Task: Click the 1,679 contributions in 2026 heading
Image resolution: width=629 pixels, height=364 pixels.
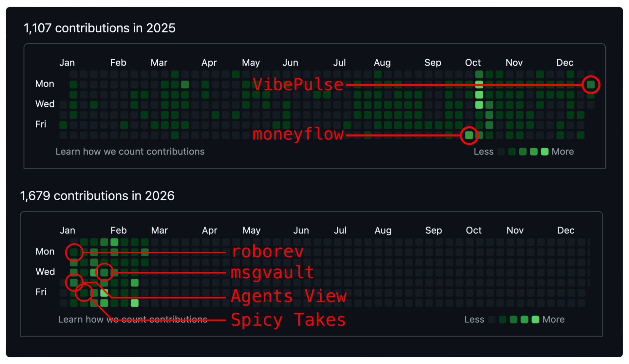Action: pos(97,196)
